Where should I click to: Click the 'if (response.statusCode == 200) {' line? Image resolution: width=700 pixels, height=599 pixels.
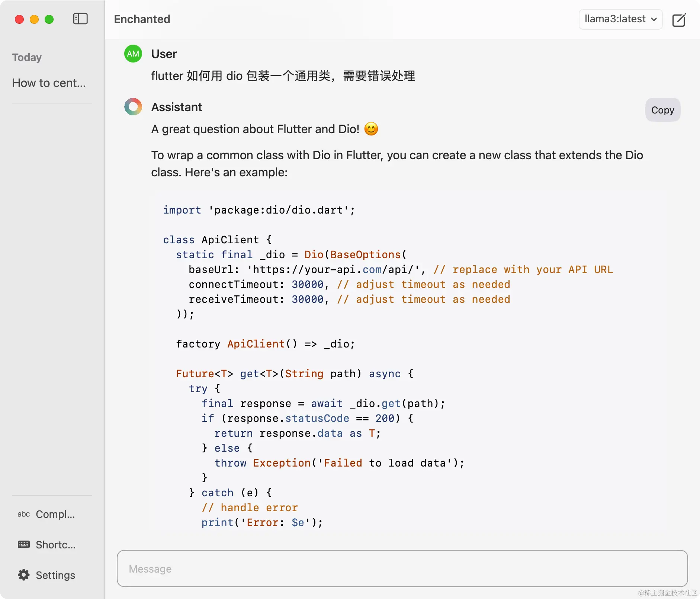tap(308, 419)
